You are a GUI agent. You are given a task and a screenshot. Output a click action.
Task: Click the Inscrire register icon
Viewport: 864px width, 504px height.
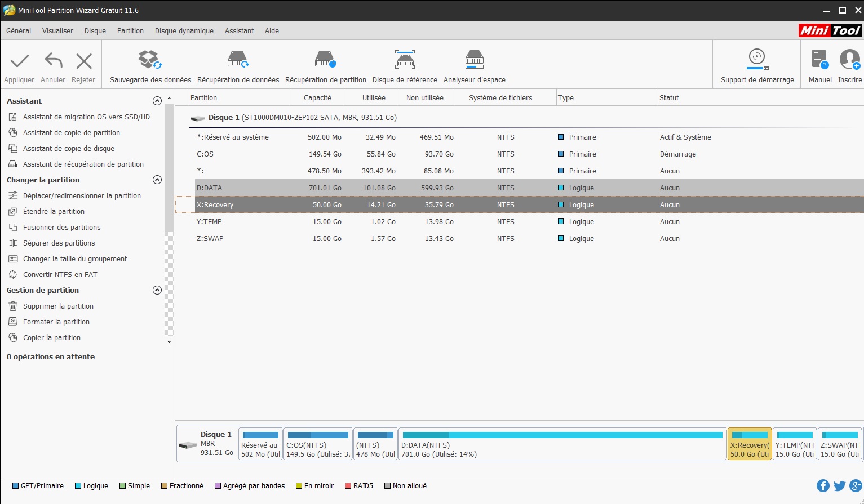tap(850, 59)
